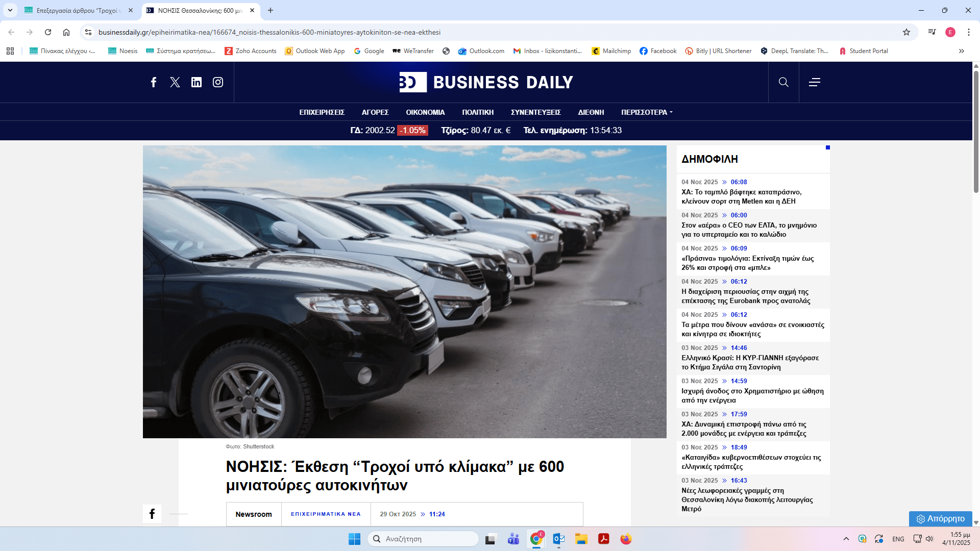Click the Απόρρητο privacy button
980x551 pixels.
pos(941,518)
